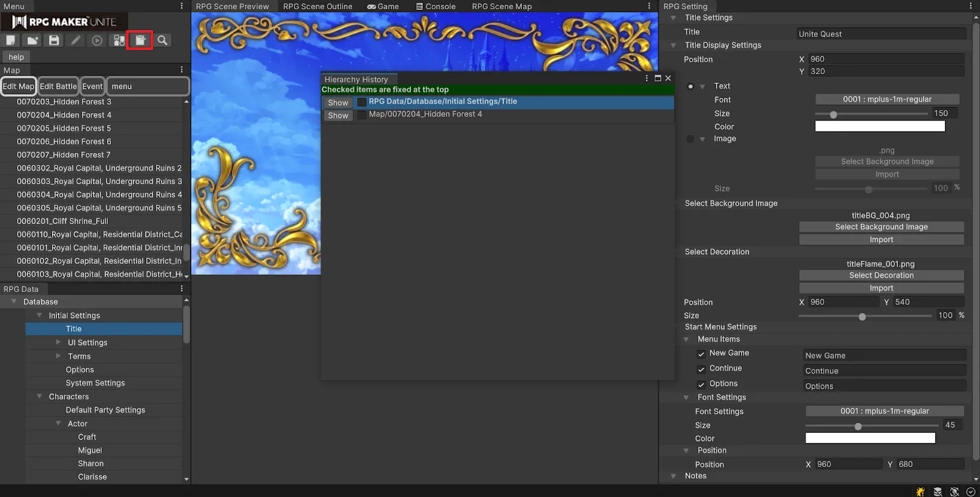Click the floppy disk save icon
The height and width of the screenshot is (497, 980).
coord(54,40)
